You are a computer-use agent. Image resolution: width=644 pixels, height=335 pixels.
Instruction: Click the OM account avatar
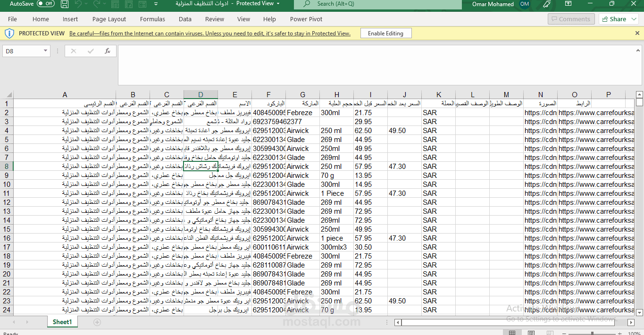[x=524, y=4]
